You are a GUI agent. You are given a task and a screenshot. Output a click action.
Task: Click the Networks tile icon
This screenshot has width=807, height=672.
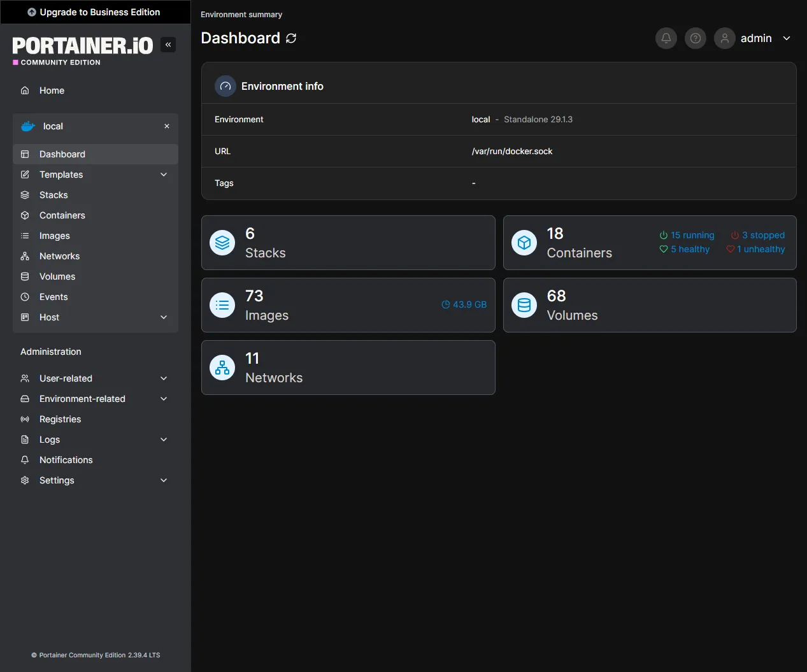pos(222,368)
